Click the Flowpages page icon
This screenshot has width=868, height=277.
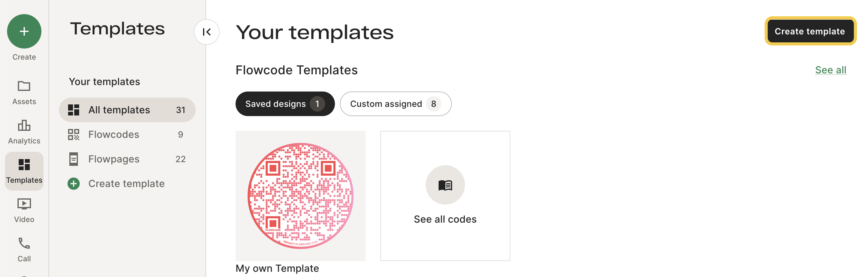[x=73, y=159]
